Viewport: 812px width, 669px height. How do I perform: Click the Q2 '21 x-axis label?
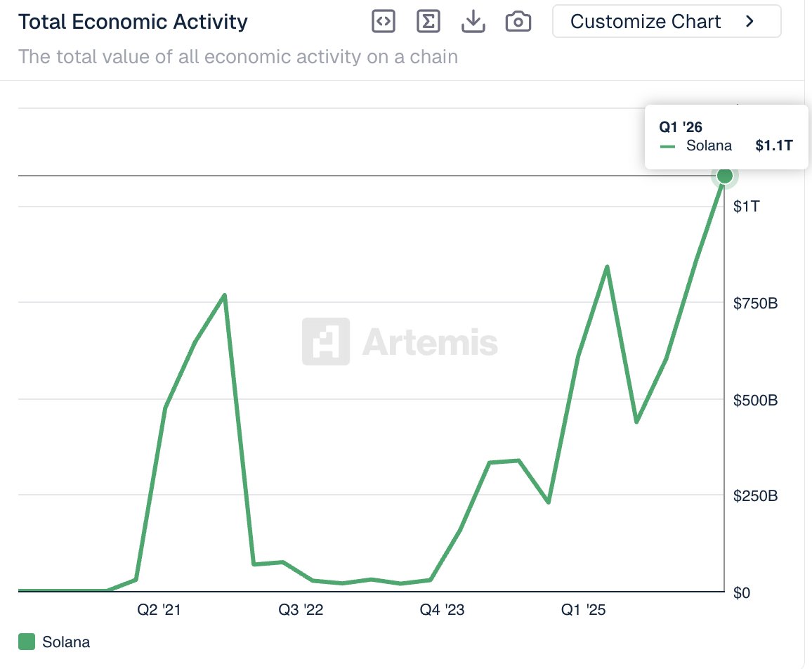[x=158, y=610]
